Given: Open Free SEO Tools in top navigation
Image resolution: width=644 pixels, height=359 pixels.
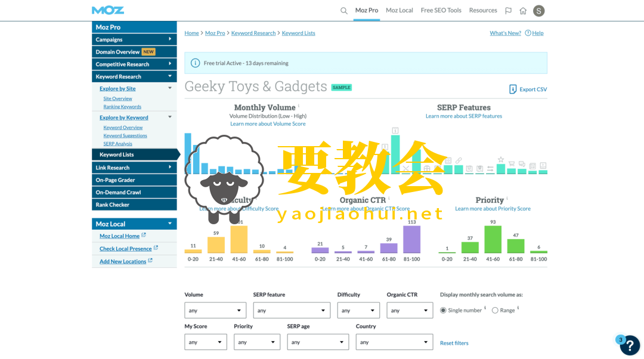Looking at the screenshot, I should [441, 10].
